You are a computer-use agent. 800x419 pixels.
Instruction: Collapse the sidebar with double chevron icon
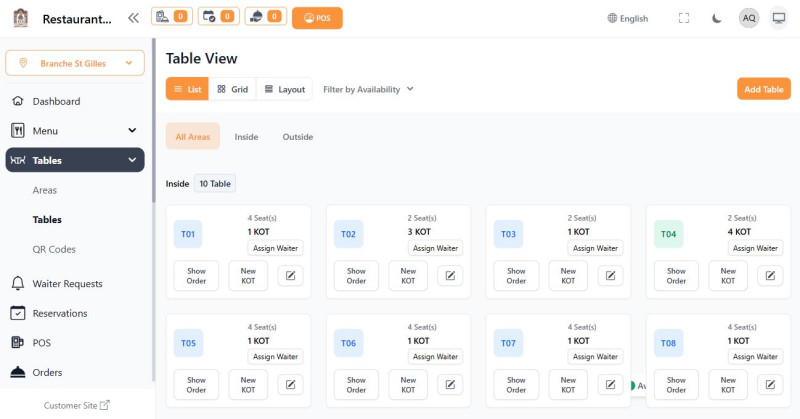(x=133, y=18)
